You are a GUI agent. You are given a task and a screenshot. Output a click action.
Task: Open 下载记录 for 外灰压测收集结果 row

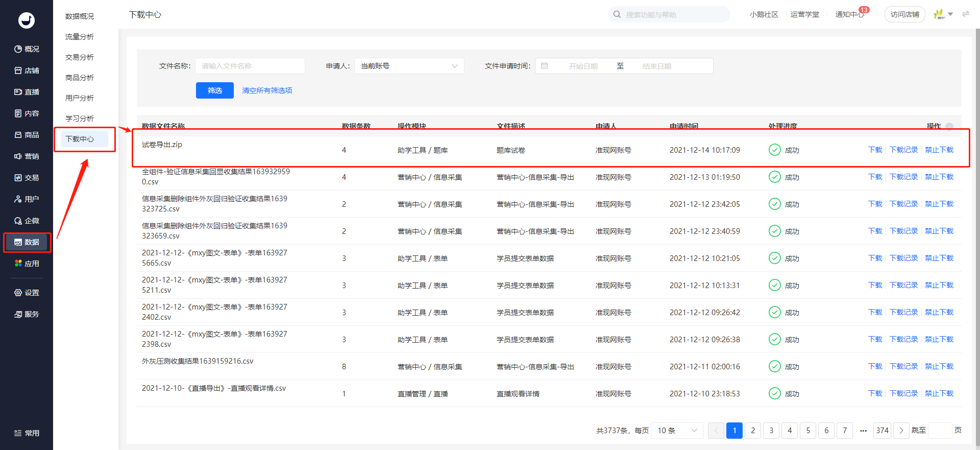(x=903, y=366)
